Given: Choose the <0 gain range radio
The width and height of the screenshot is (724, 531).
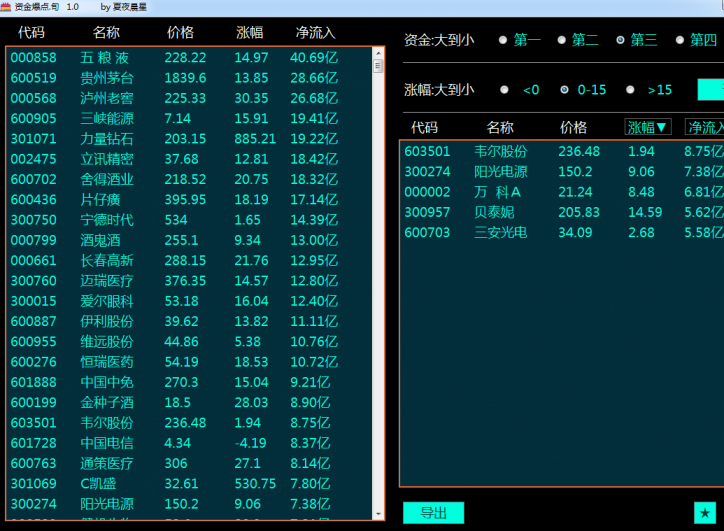Looking at the screenshot, I should click(504, 90).
